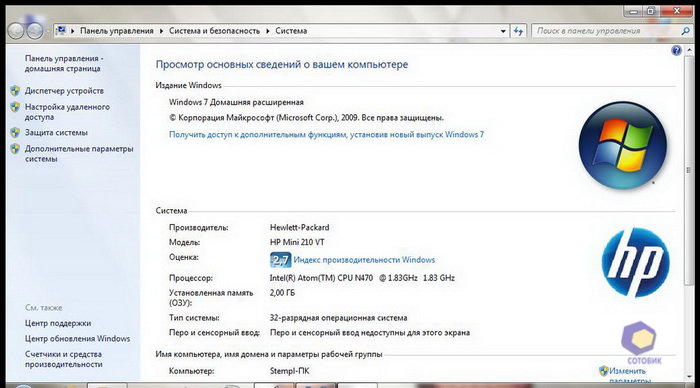Click the Windows logo image
The image size is (700, 388).
[x=622, y=146]
